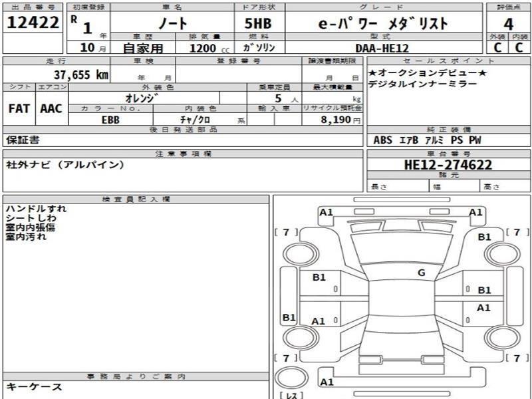
Task: Select the 評価点 header label
Action: coord(508,7)
